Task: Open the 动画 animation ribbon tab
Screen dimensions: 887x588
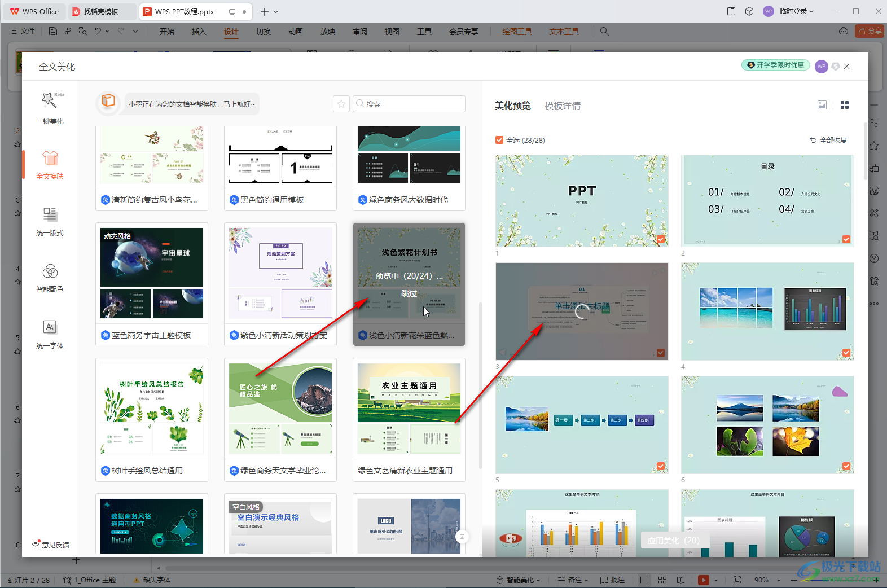Action: (x=296, y=31)
